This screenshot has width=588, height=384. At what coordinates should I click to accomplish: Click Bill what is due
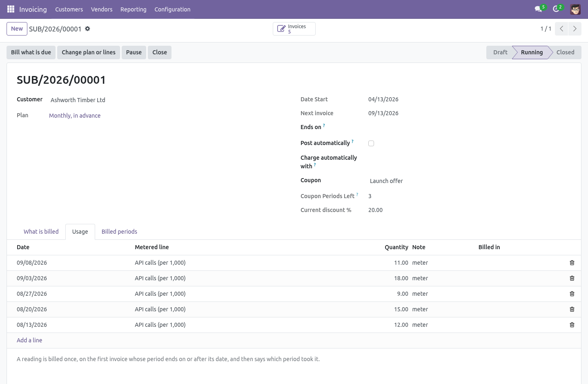[31, 52]
